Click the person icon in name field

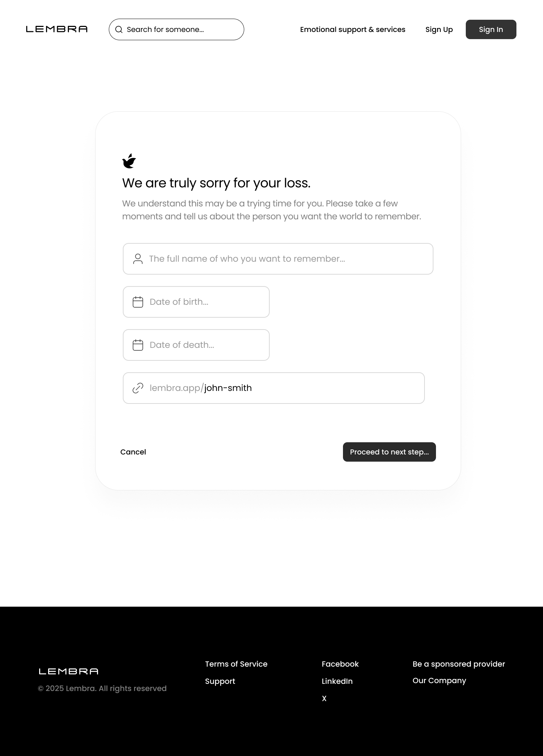[138, 259]
